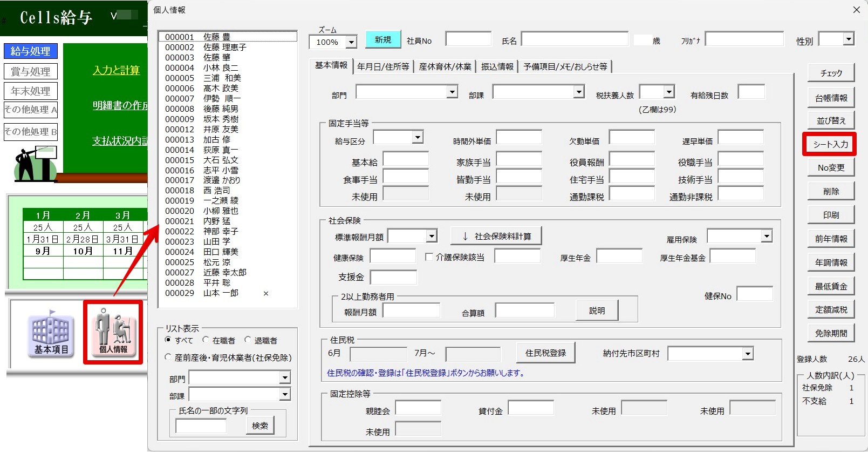Select employee 000004 小林 良二
This screenshot has height=452, width=868.
[x=228, y=68]
